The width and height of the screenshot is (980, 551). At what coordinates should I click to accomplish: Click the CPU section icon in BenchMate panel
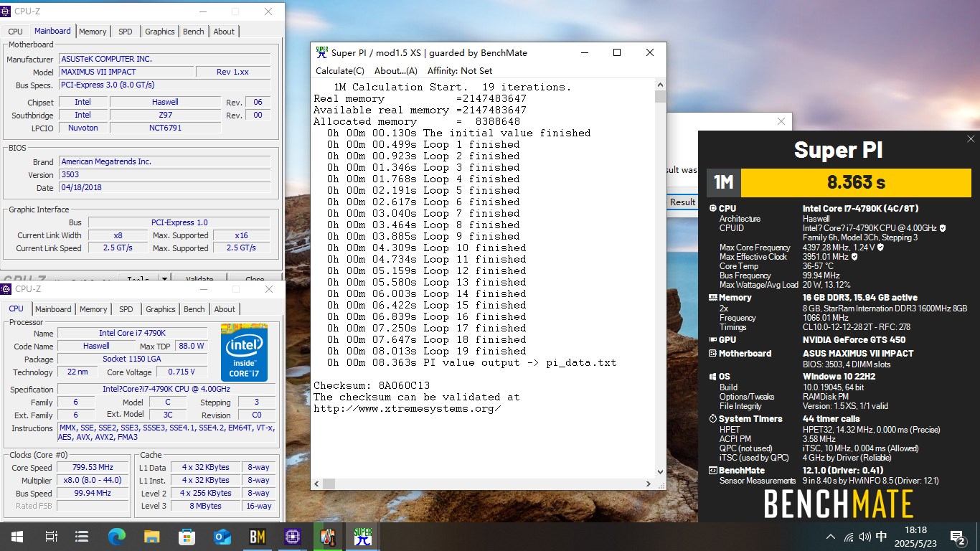712,209
